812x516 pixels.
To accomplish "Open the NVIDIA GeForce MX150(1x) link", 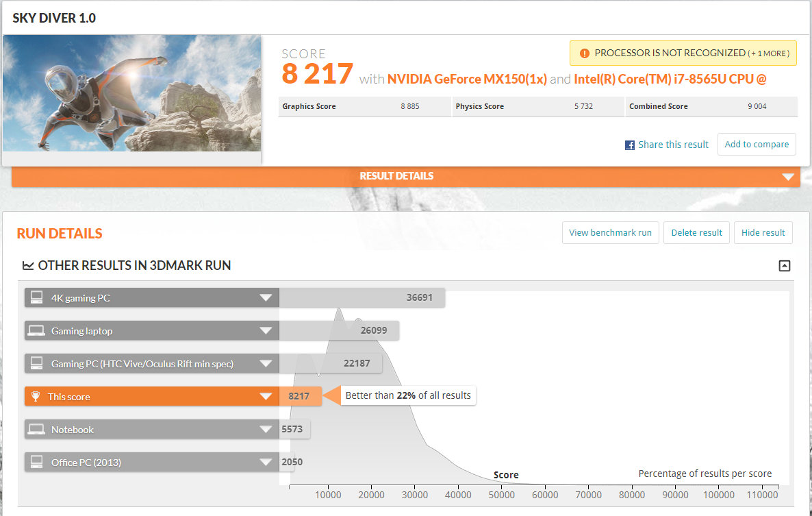I will (466, 79).
